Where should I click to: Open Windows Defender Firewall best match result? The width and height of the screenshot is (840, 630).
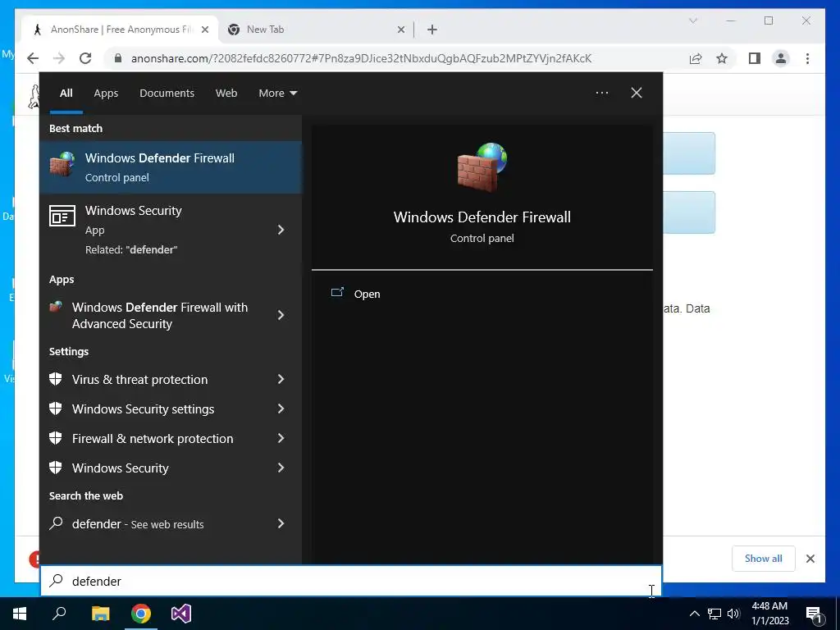(x=171, y=167)
